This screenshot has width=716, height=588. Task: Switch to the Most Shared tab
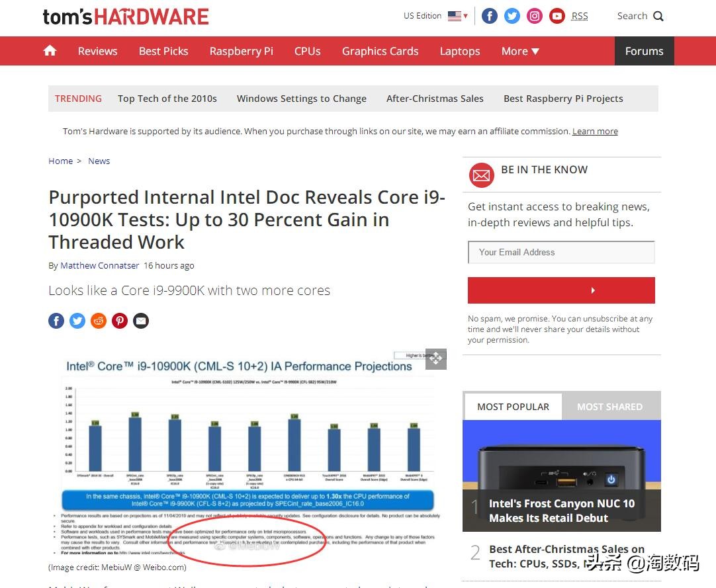(x=609, y=406)
